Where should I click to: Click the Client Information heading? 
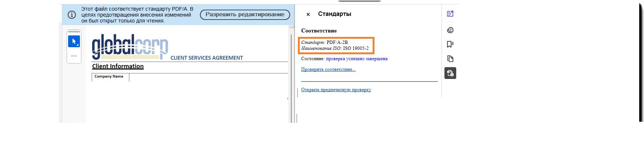pyautogui.click(x=118, y=66)
